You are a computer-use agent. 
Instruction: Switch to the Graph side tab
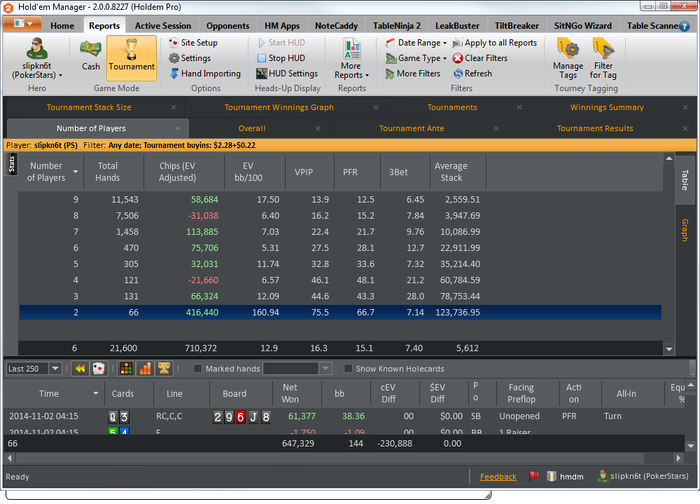pyautogui.click(x=684, y=230)
